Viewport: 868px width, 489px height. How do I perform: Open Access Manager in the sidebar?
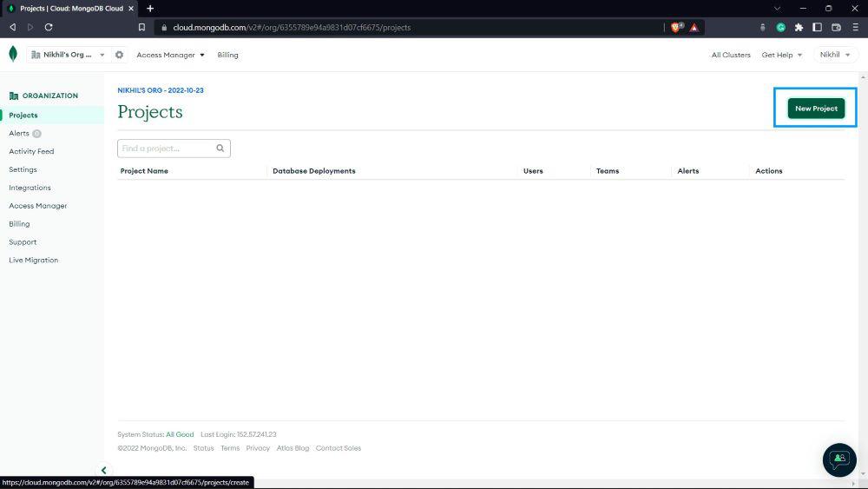point(37,206)
